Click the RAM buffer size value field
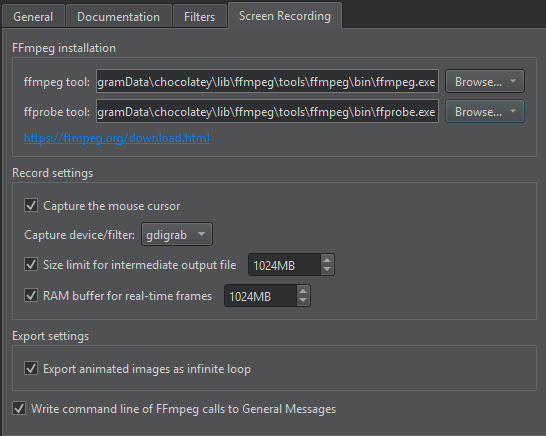The image size is (546, 436). [260, 296]
